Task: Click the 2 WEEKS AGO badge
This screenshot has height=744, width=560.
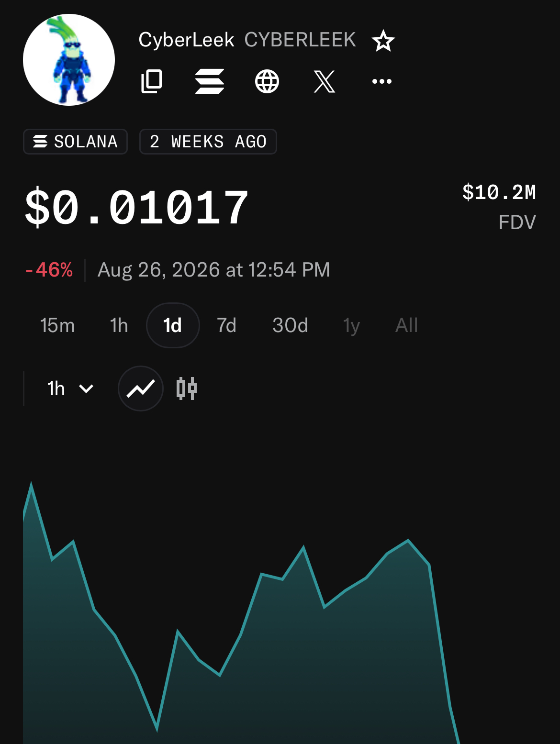Action: (x=208, y=142)
